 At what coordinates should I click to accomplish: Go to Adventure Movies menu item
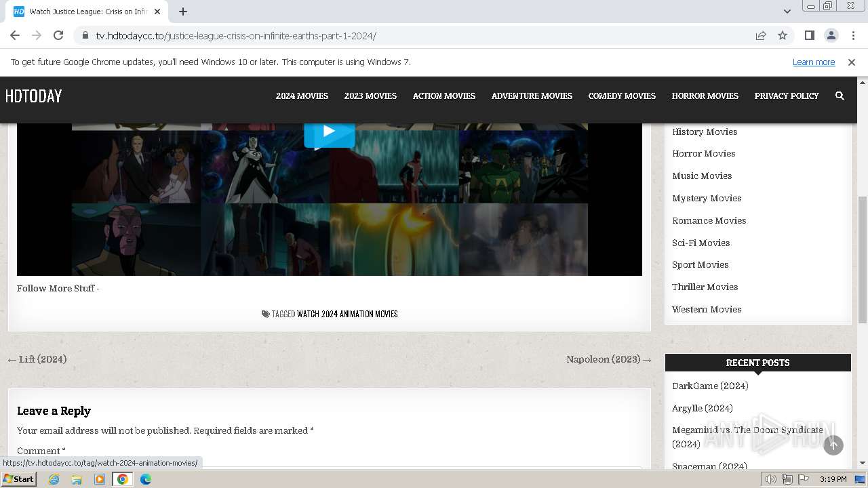pyautogui.click(x=532, y=96)
